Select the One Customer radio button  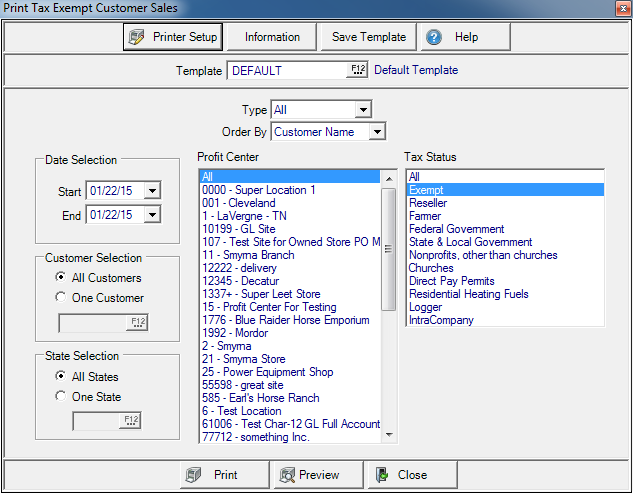pos(62,297)
